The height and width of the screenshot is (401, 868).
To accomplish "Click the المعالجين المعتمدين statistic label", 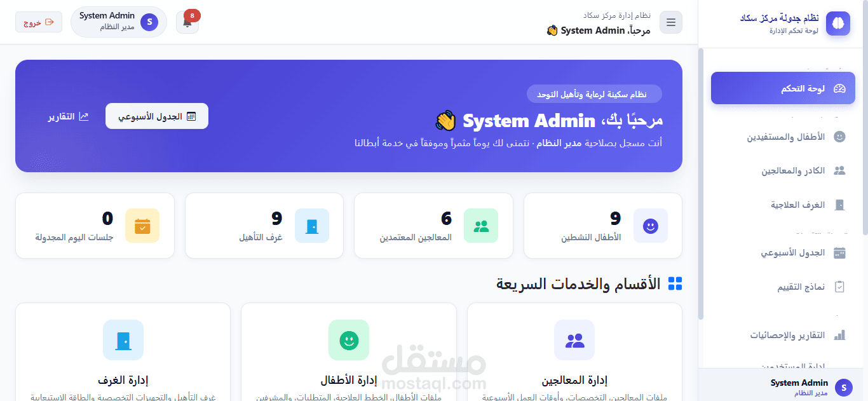I will click(416, 238).
